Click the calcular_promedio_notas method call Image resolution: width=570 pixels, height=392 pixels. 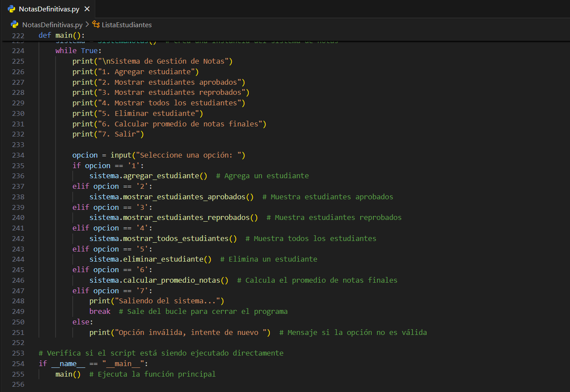coord(171,280)
